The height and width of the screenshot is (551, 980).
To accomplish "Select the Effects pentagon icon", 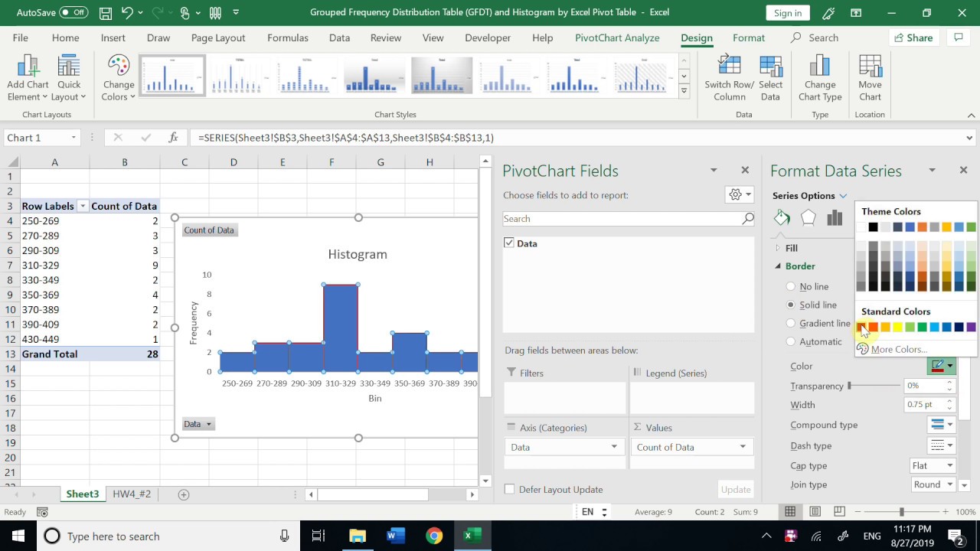I will coord(808,218).
